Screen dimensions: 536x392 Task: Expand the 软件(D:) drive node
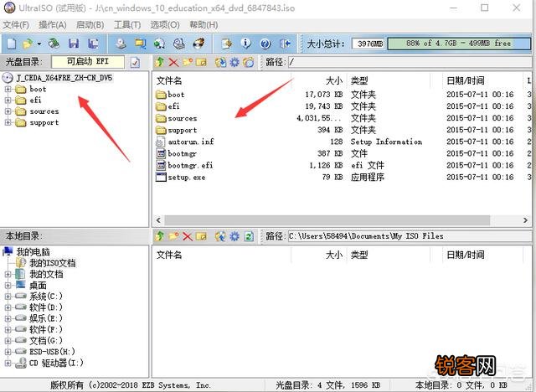coord(8,307)
